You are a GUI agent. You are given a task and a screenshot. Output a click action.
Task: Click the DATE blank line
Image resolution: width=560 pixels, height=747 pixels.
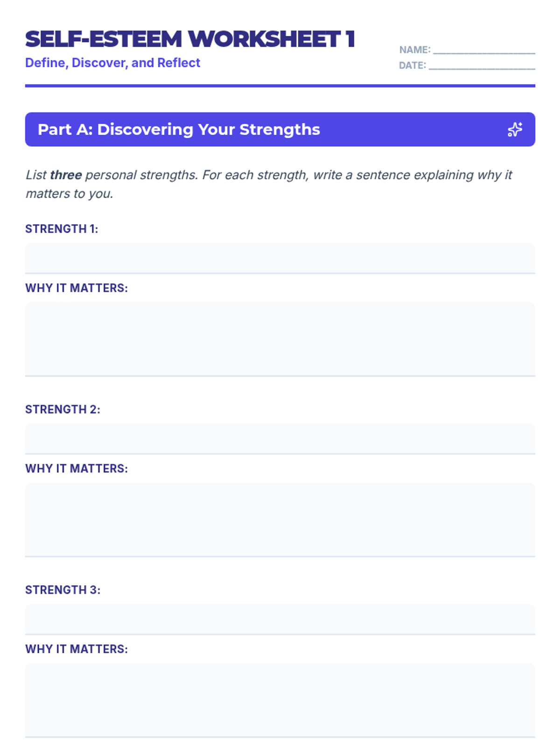coord(482,66)
